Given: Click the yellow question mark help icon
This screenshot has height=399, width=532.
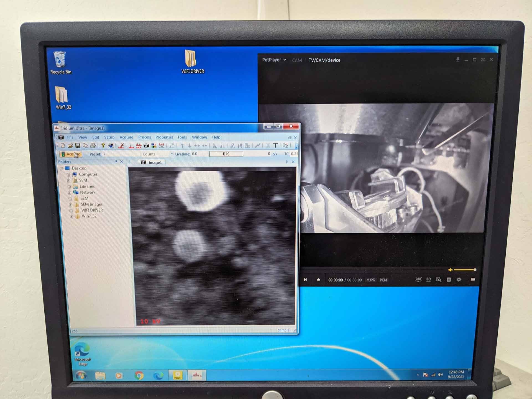Looking at the screenshot, I should pos(103,145).
